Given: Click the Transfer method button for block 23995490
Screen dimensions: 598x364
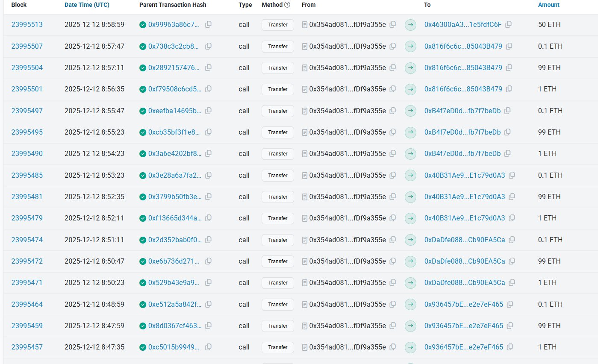Looking at the screenshot, I should click(x=277, y=154).
